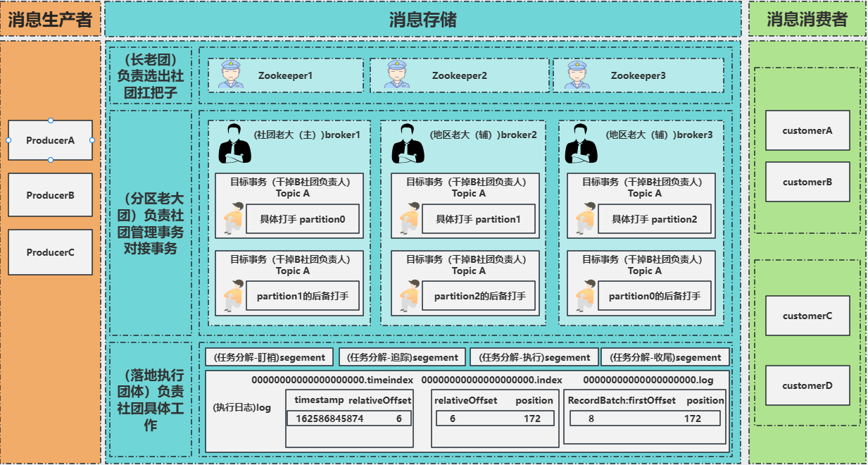Click the 00000000000000000000.log file name
This screenshot has width=868, height=465.
tap(648, 380)
